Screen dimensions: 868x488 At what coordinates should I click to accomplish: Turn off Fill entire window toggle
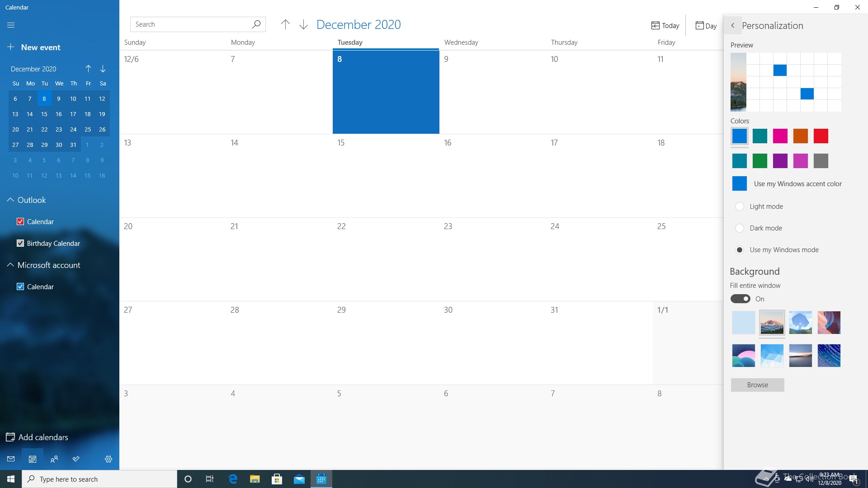[741, 299]
